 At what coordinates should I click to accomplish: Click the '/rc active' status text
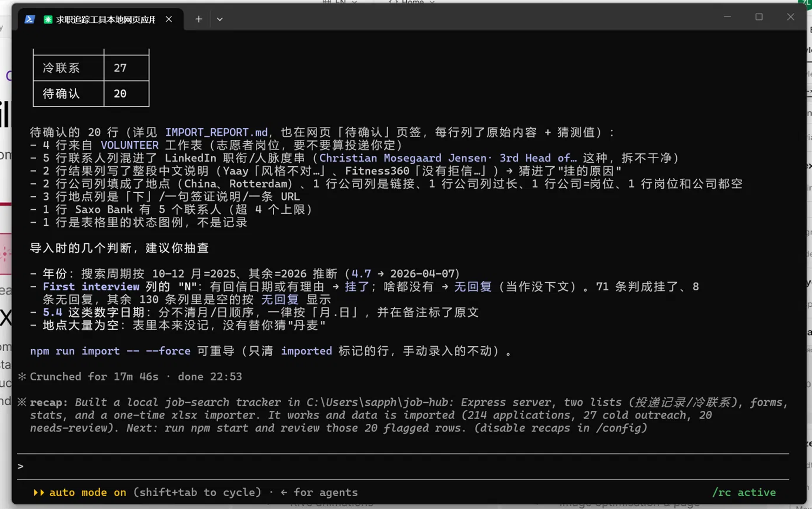pyautogui.click(x=744, y=492)
